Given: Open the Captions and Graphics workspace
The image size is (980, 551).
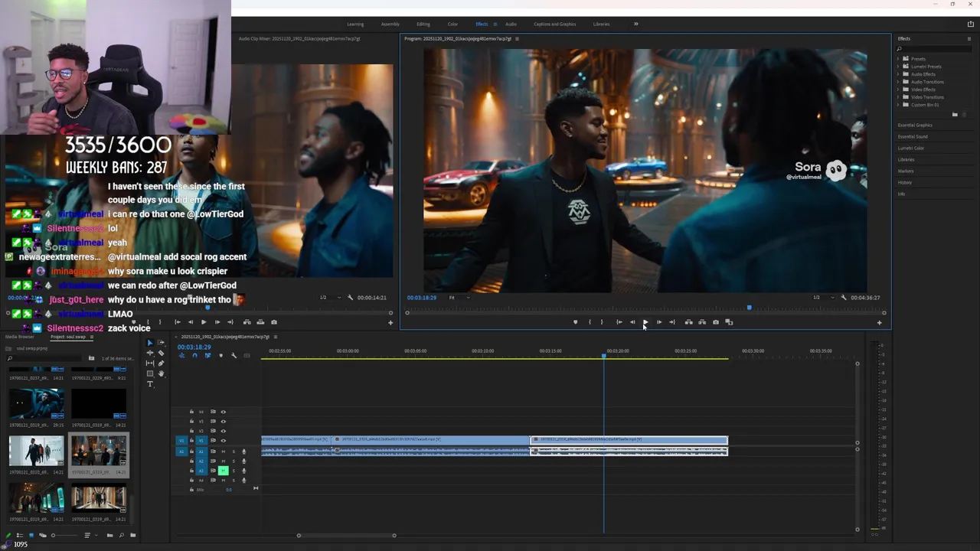Looking at the screenshot, I should [555, 24].
